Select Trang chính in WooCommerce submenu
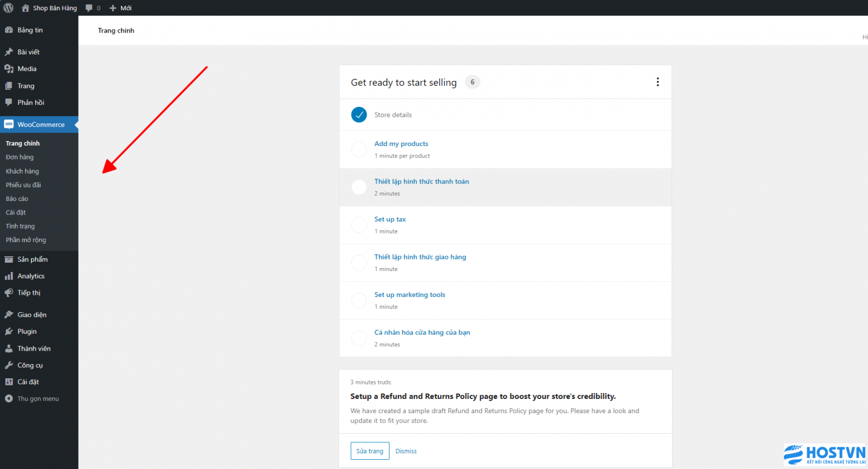868x469 pixels. [23, 143]
